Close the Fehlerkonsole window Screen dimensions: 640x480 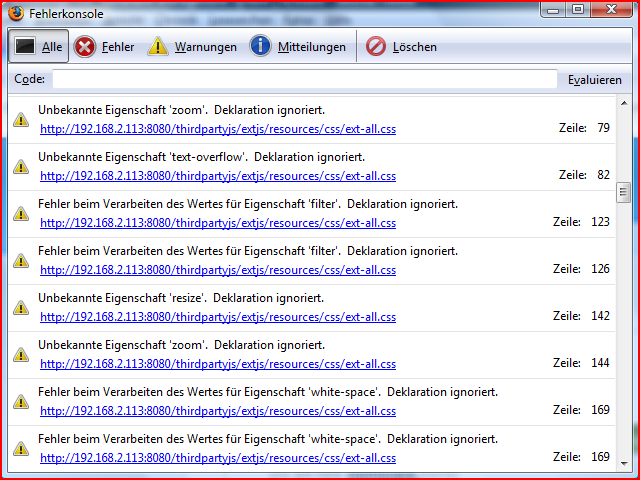[611, 10]
